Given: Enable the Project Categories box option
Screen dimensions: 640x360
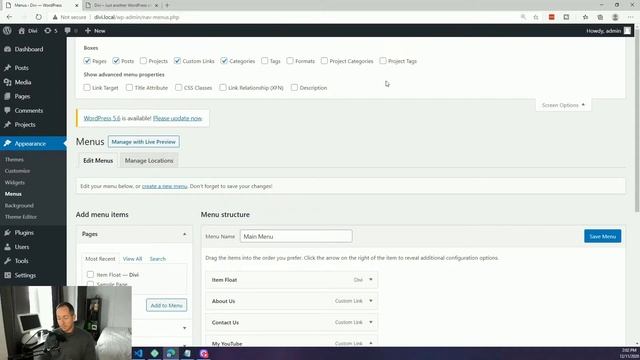Looking at the screenshot, I should click(x=324, y=61).
